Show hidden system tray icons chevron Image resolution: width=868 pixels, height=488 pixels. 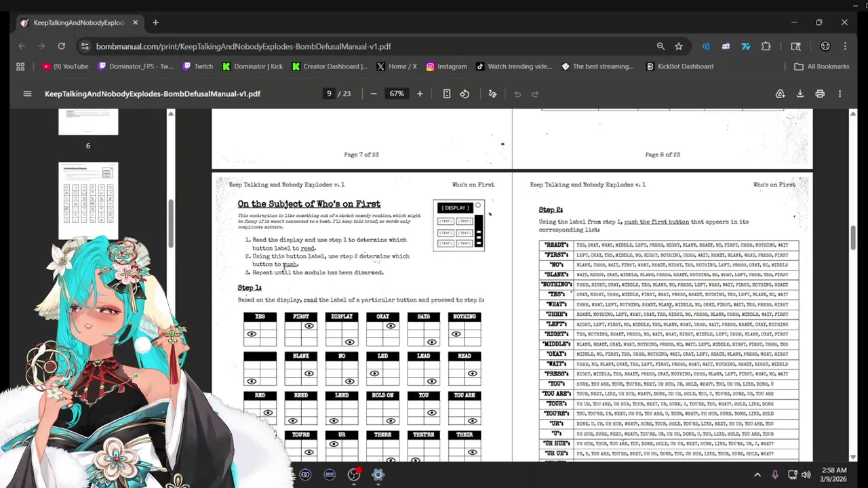(x=757, y=474)
